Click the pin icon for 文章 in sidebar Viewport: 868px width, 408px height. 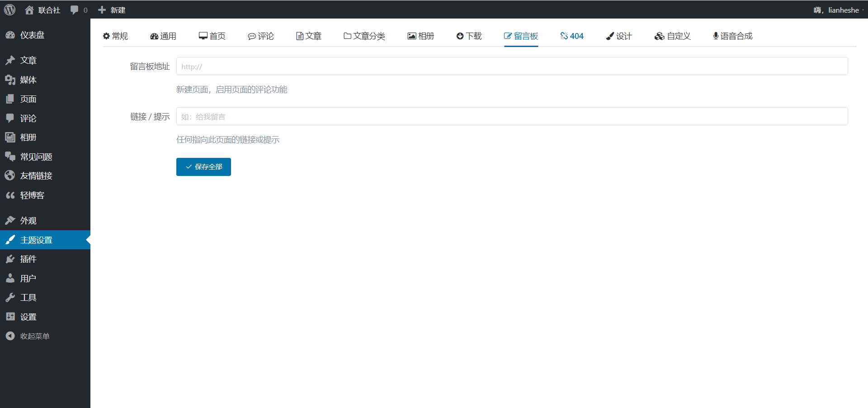click(10, 60)
